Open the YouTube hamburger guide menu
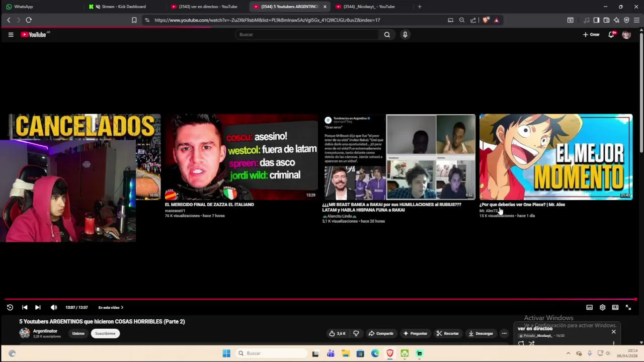Viewport: 644px width, 362px height. tap(11, 35)
